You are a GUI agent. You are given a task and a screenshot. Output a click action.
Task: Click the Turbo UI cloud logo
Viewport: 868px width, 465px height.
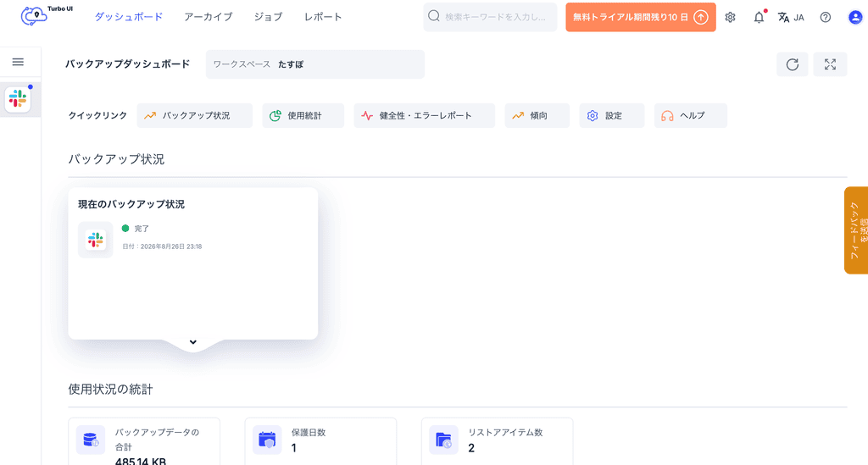click(34, 16)
